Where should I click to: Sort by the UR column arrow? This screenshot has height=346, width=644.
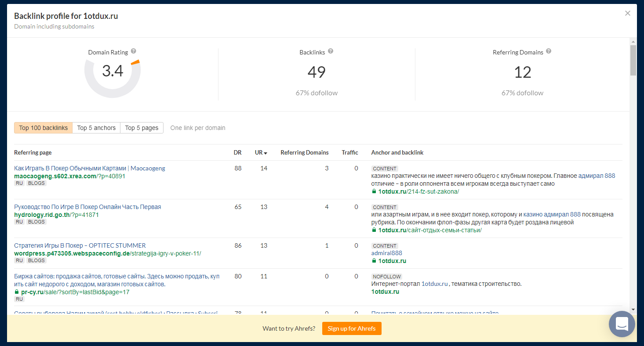pyautogui.click(x=266, y=153)
